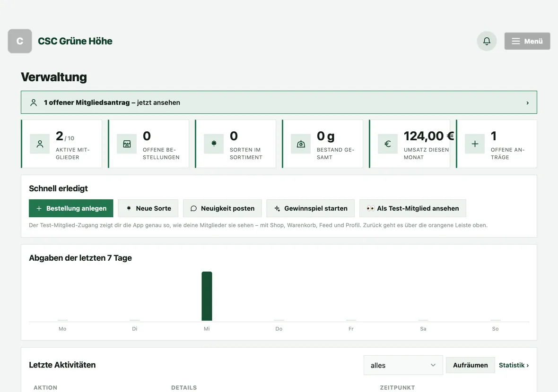This screenshot has height=392, width=558.
Task: Click the Neue Sorte button
Action: coord(148,208)
